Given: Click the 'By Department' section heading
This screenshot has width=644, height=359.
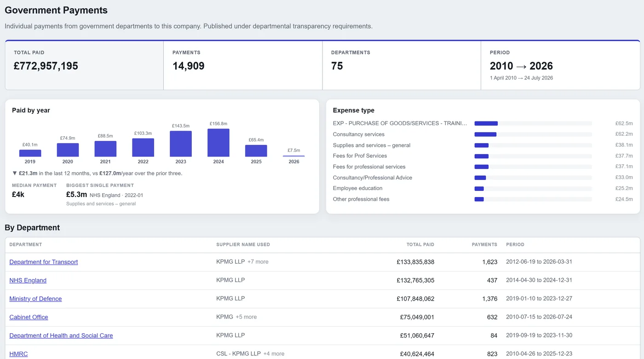Looking at the screenshot, I should tap(32, 228).
